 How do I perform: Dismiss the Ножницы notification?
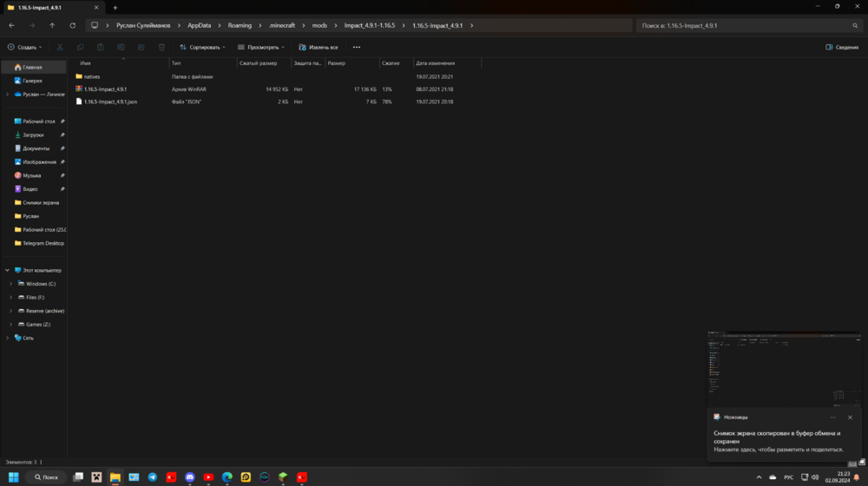(x=851, y=417)
